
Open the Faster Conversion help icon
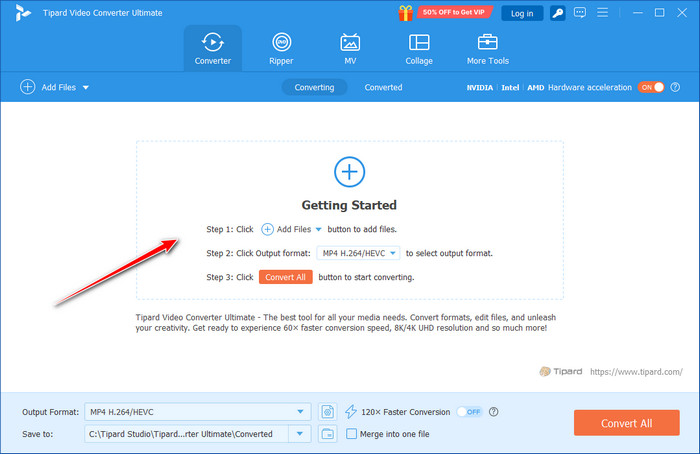(494, 412)
